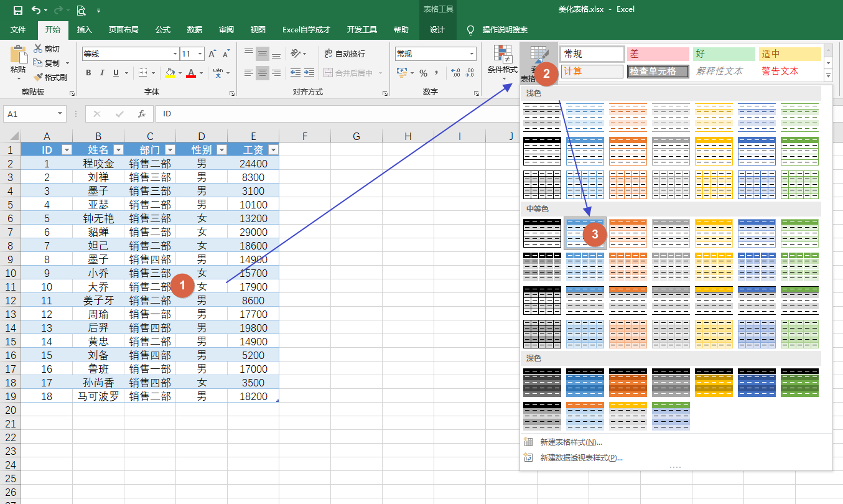
Task: Click the Save icon in the title bar
Action: click(17, 10)
